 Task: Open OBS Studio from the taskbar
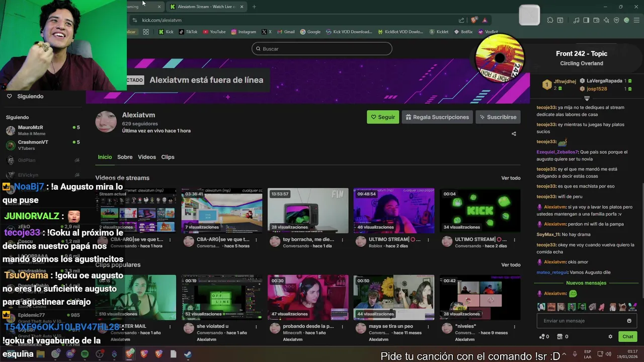click(100, 354)
